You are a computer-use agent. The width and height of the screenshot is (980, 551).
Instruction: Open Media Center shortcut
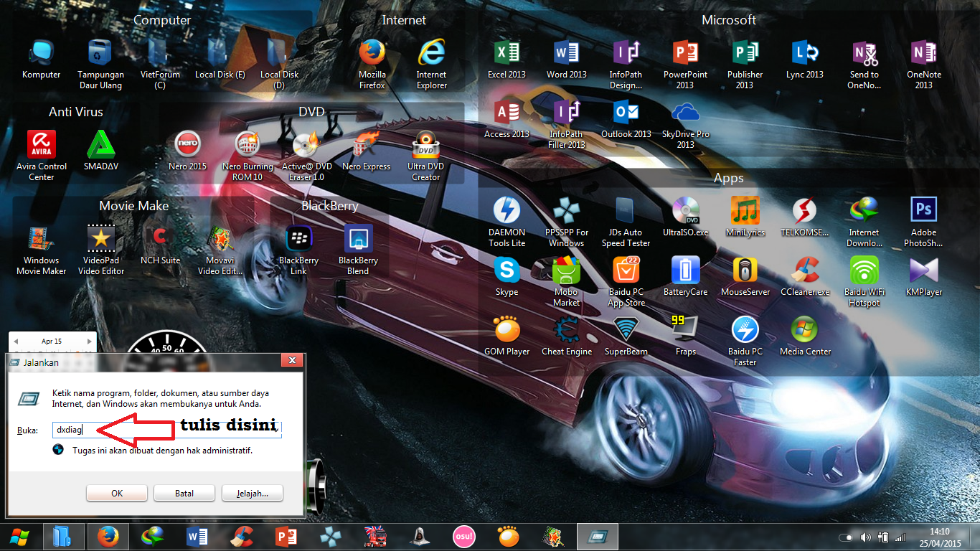805,336
